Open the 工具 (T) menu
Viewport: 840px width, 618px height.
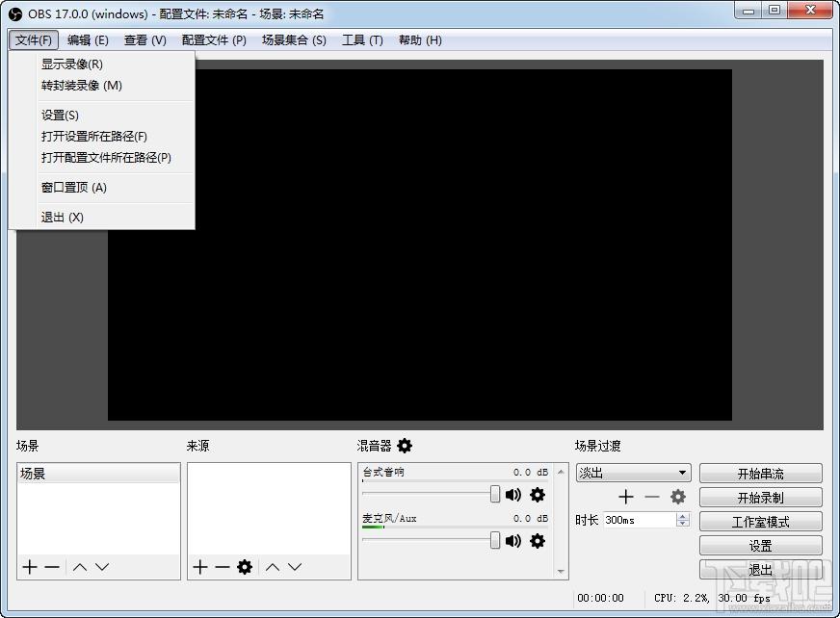(362, 40)
